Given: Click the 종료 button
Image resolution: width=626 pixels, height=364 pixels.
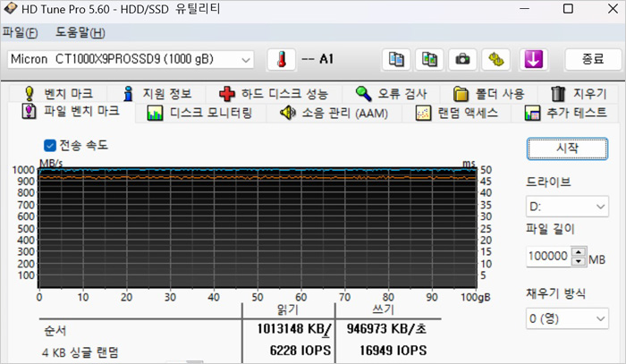Looking at the screenshot, I should (593, 59).
